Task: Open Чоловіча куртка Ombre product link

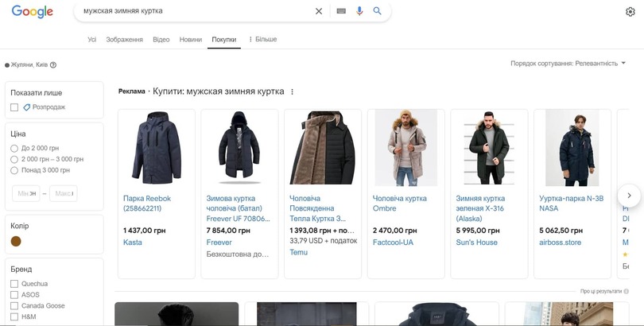Action: [399, 204]
